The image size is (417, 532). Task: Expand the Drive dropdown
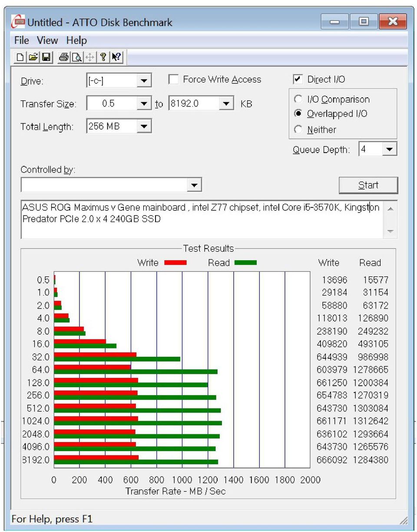[x=144, y=81]
